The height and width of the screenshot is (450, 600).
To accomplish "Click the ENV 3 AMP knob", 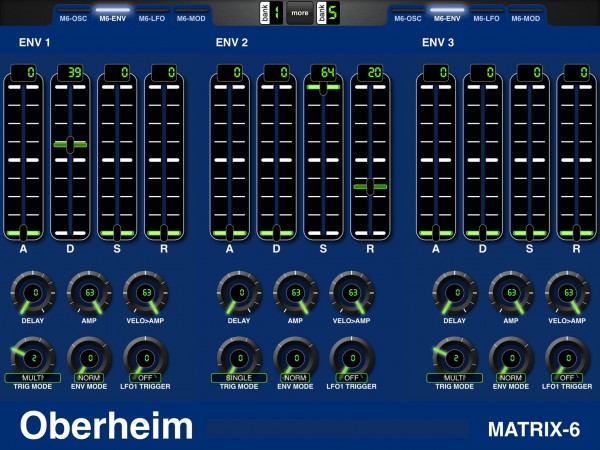I will coord(511,293).
